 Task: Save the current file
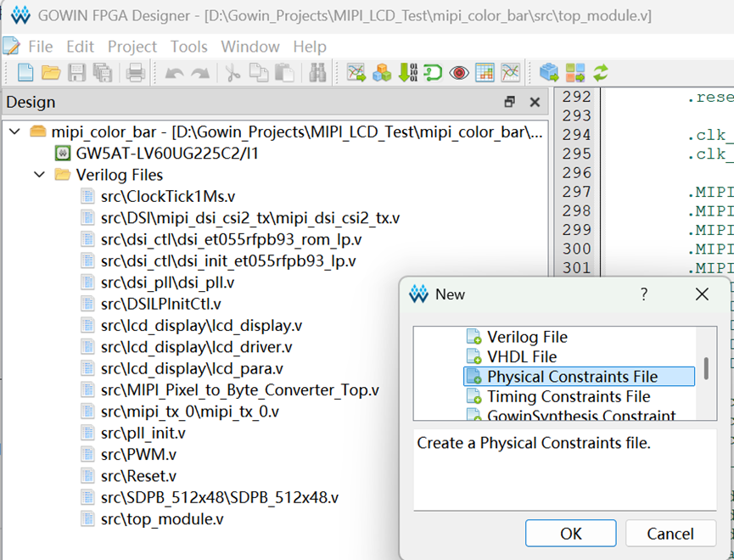click(x=76, y=73)
